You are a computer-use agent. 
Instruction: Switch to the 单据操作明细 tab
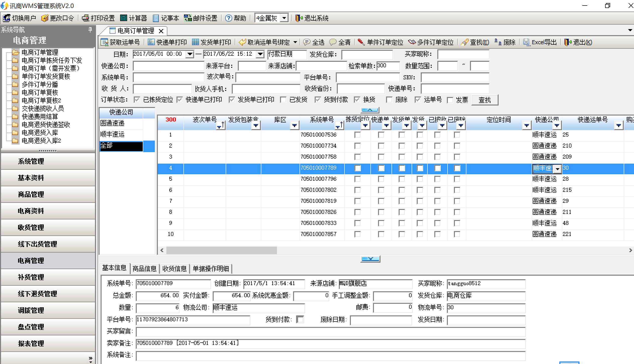click(x=211, y=268)
